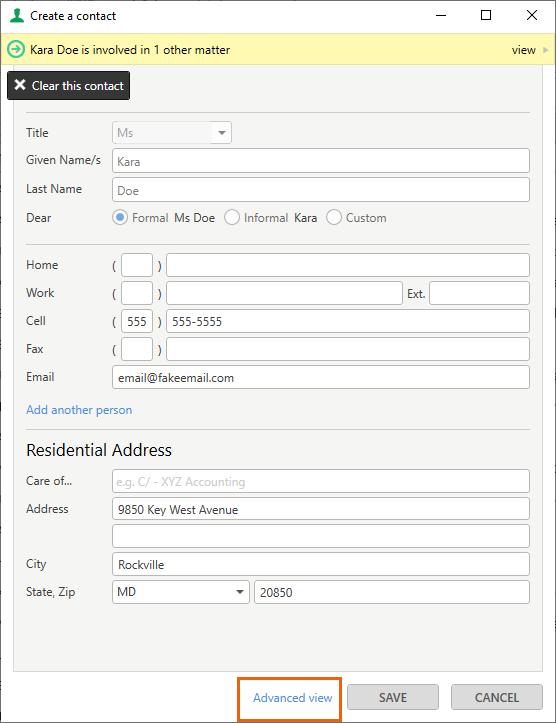Image resolution: width=556 pixels, height=723 pixels.
Task: Open the view link in yellow banner
Action: coord(523,50)
